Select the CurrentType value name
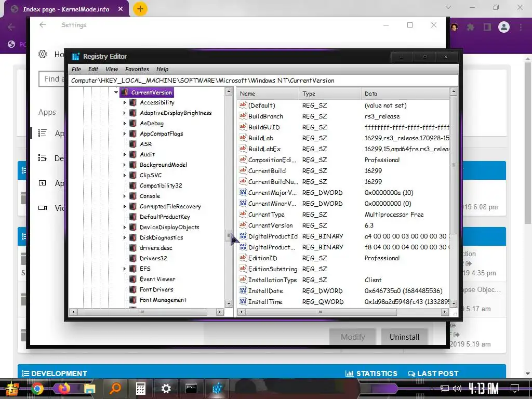Screen dimensions: 532x399 coord(267,215)
